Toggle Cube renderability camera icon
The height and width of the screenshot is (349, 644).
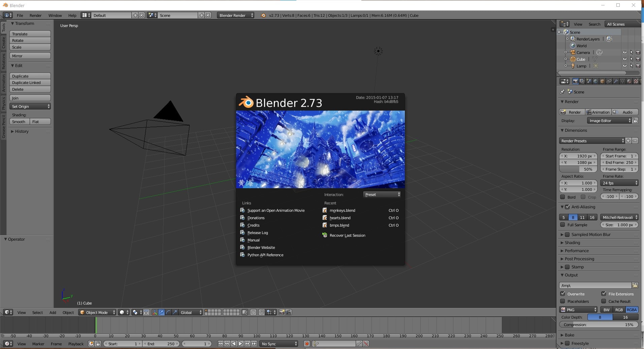pos(638,59)
